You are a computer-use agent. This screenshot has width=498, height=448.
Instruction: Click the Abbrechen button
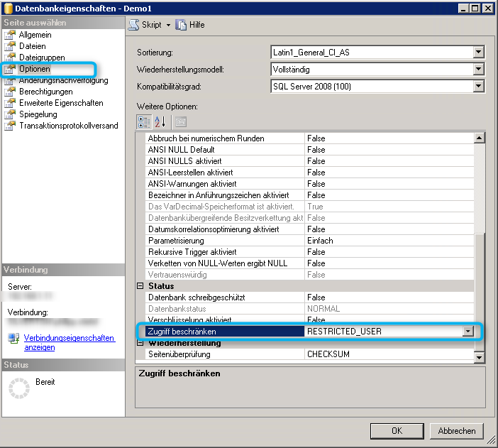457,431
